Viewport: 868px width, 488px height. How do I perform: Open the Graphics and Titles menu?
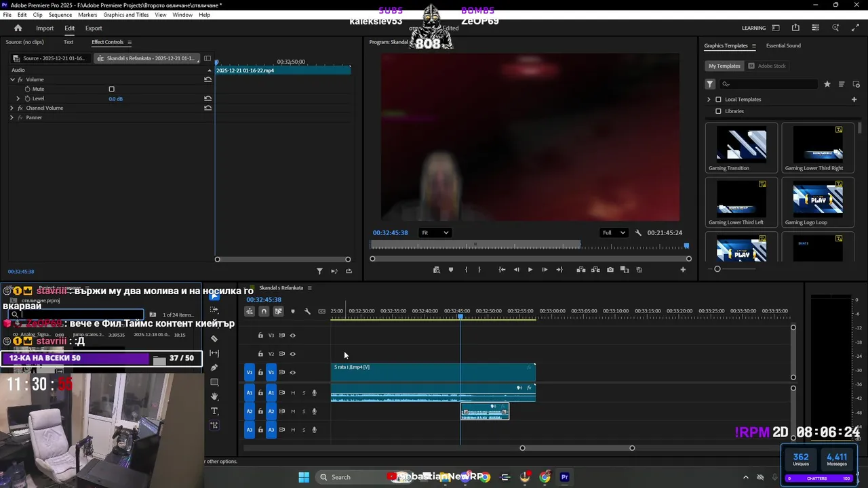coord(126,14)
